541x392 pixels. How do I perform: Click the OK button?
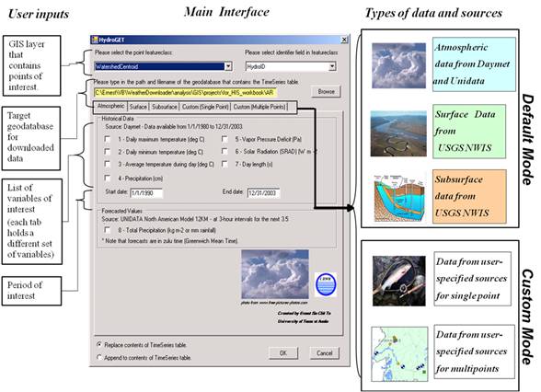283,353
